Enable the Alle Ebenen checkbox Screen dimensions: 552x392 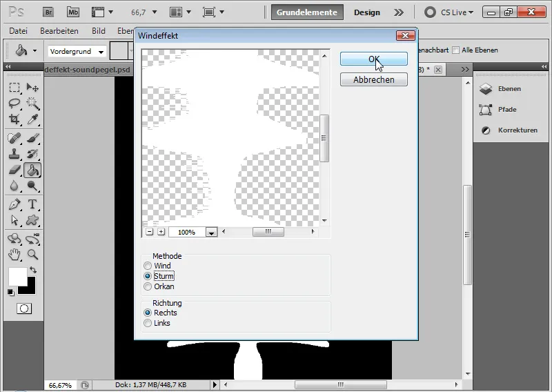coord(455,50)
